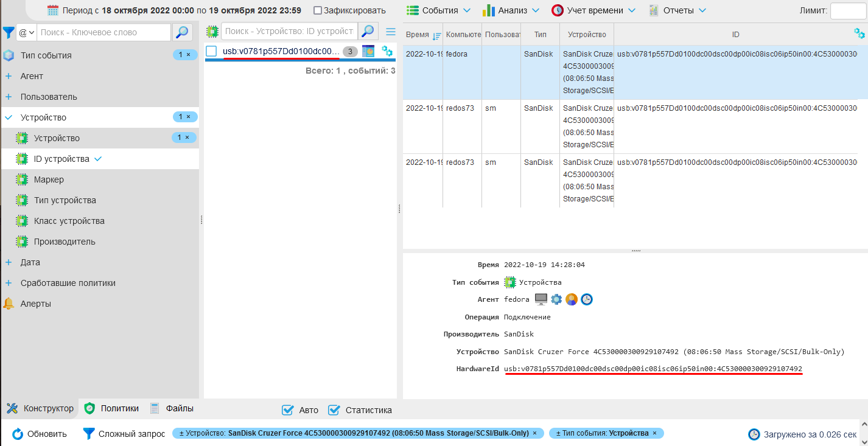Open the События dropdown menu
868x446 pixels.
point(438,10)
